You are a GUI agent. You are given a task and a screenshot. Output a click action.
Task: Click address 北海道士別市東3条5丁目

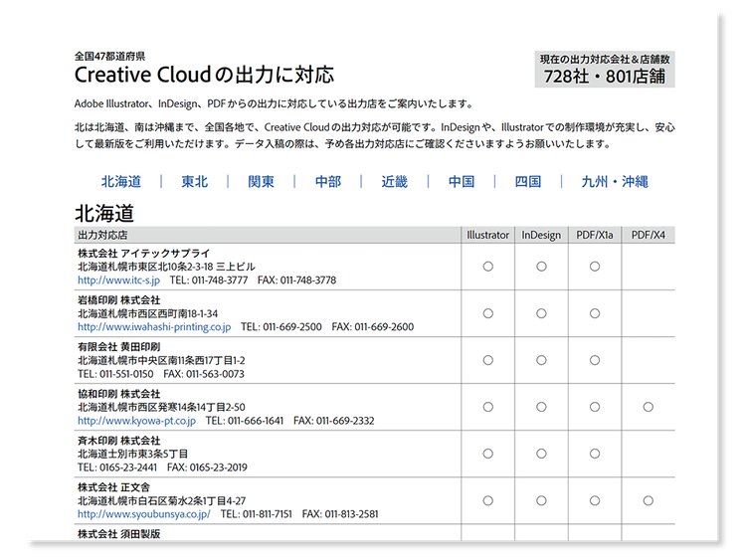click(132, 454)
